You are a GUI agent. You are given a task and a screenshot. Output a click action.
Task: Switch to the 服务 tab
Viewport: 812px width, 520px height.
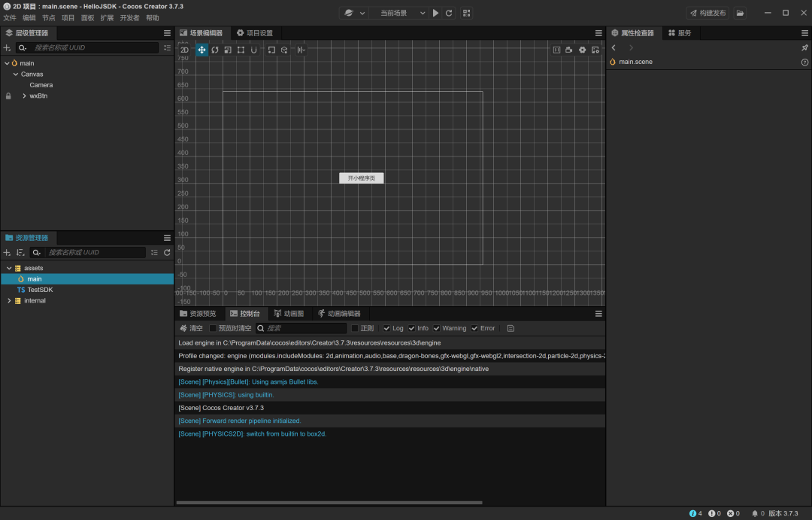[680, 33]
